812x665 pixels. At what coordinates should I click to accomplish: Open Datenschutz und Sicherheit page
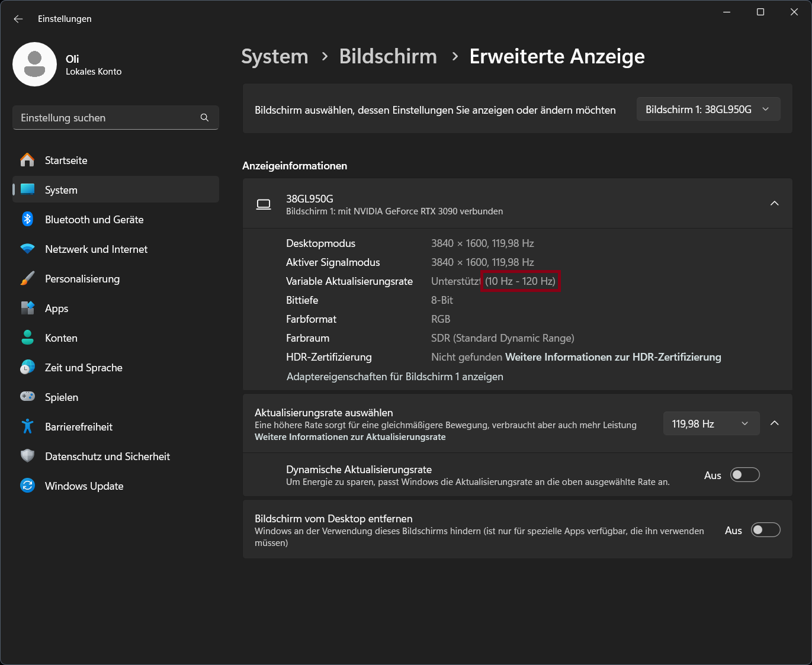click(x=115, y=456)
